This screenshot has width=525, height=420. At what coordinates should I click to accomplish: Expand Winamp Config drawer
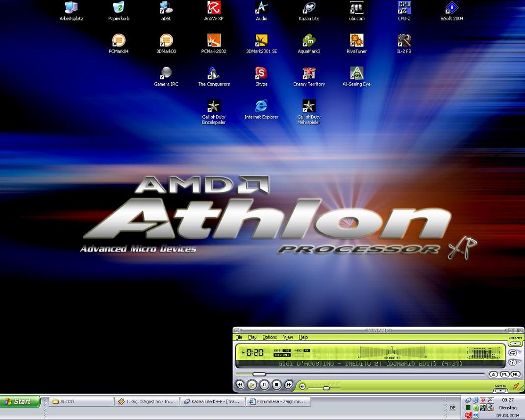click(x=500, y=390)
